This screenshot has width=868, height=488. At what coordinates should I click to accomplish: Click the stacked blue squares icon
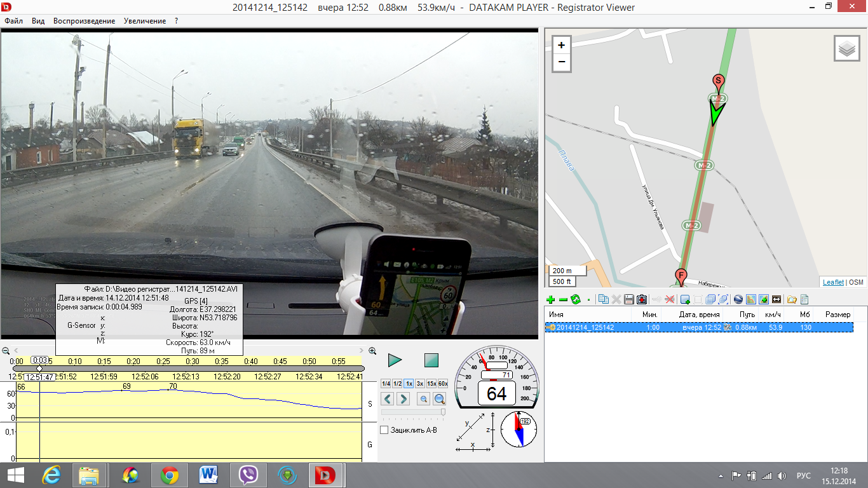[x=710, y=299]
